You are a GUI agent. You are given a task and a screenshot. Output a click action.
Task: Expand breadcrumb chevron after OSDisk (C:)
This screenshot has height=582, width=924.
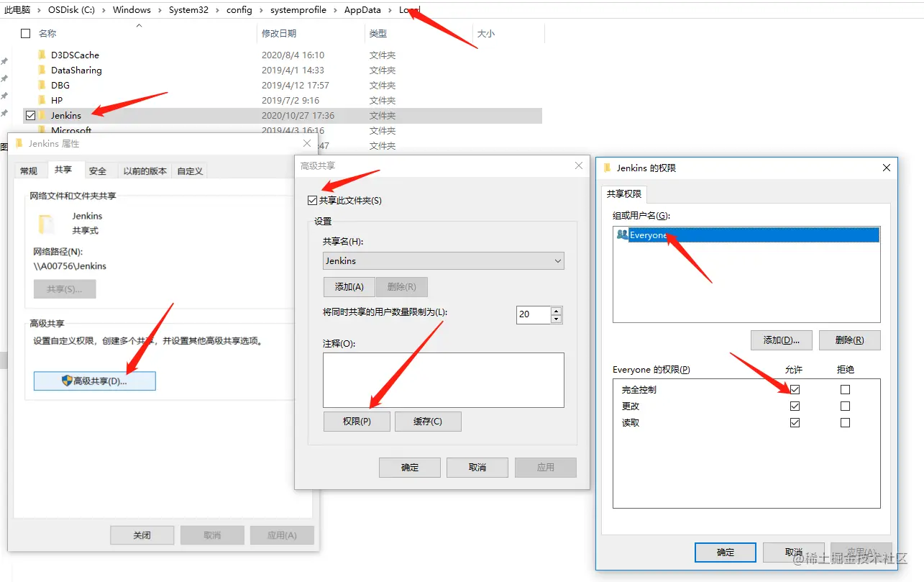pos(106,10)
